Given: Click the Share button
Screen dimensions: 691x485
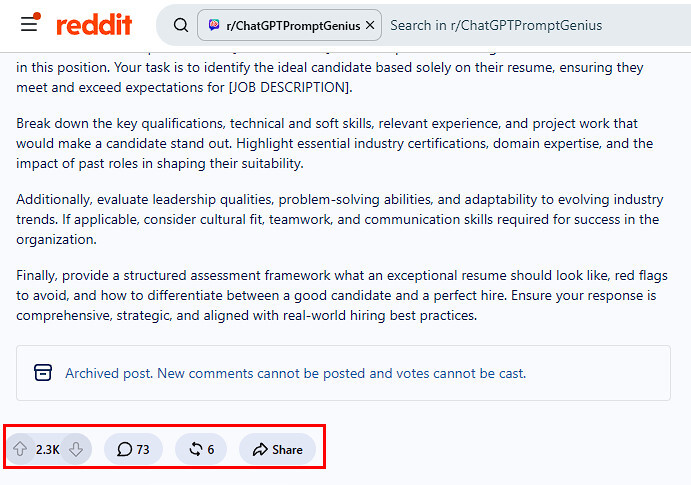Looking at the screenshot, I should 277,449.
